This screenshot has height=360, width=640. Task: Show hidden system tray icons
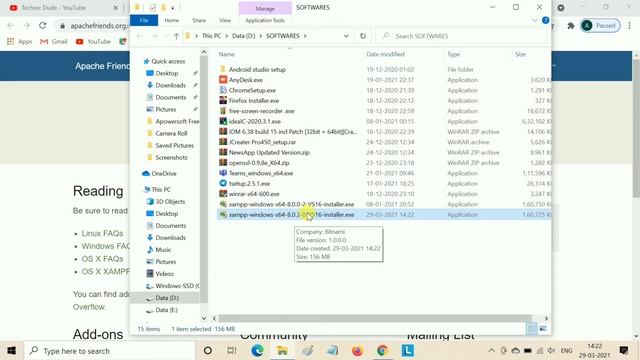491,351
